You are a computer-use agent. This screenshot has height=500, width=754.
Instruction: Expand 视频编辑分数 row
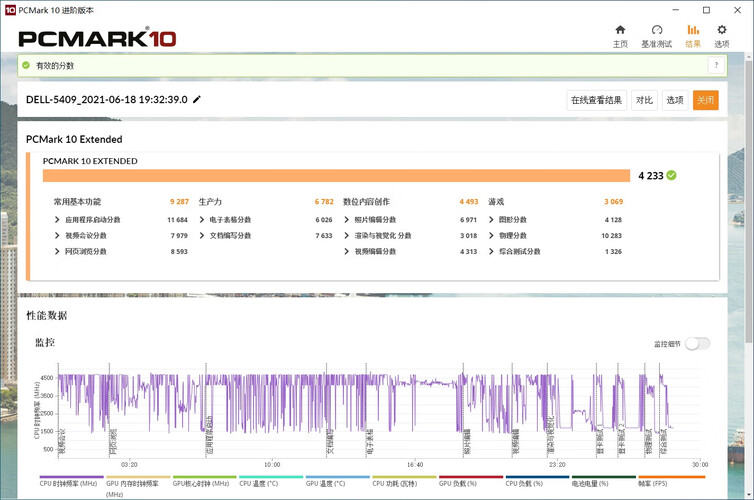pyautogui.click(x=346, y=251)
